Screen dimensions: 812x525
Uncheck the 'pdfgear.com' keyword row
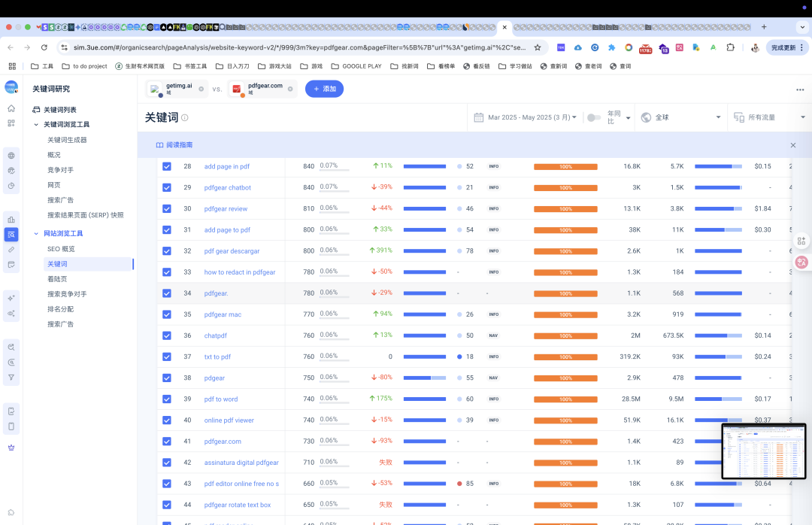167,441
